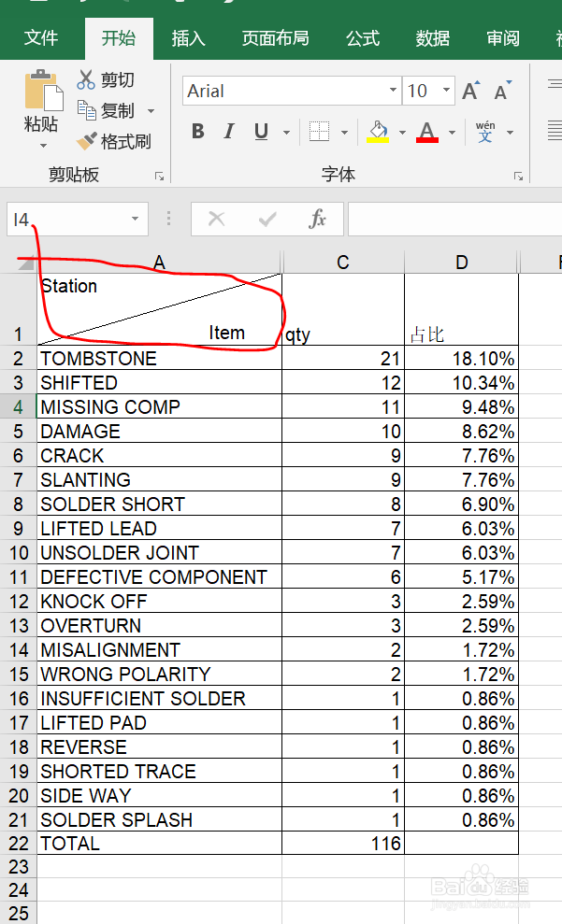Toggle Bold formatting
This screenshot has width=562, height=924.
(x=198, y=132)
